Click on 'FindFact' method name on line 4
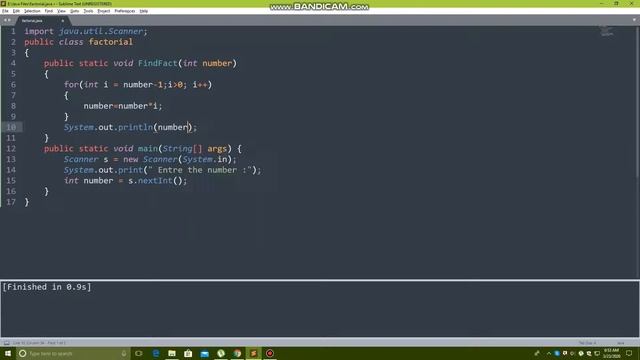 pos(158,63)
